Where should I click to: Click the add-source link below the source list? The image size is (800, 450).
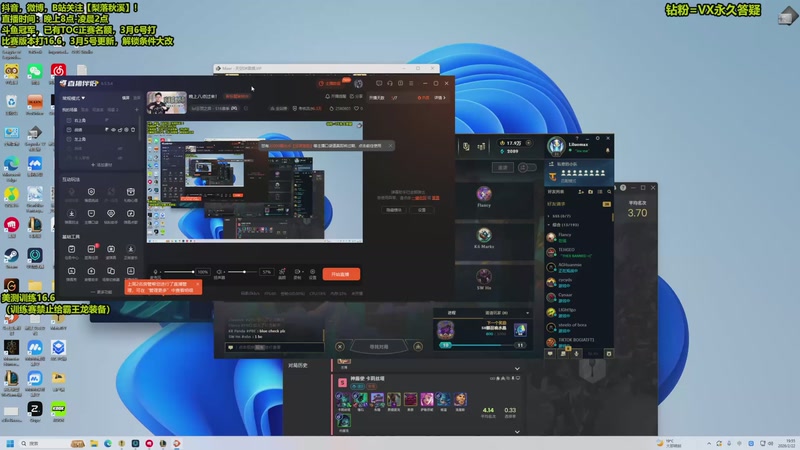coord(102,165)
